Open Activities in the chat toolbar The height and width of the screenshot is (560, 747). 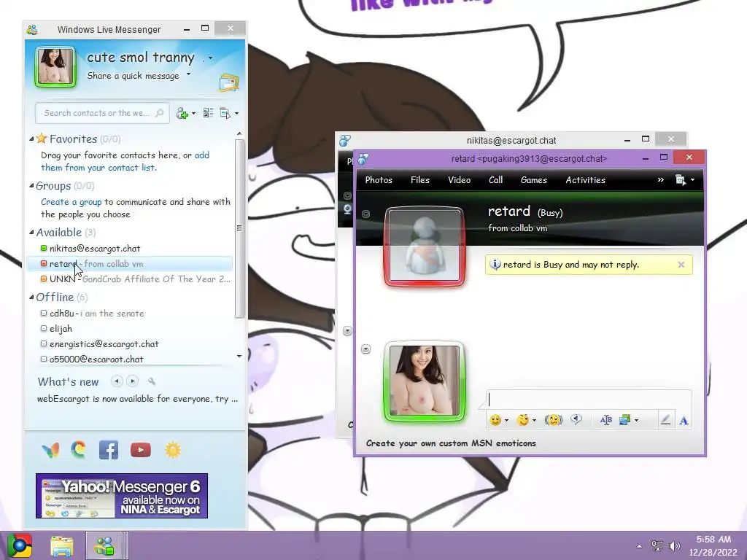(586, 180)
